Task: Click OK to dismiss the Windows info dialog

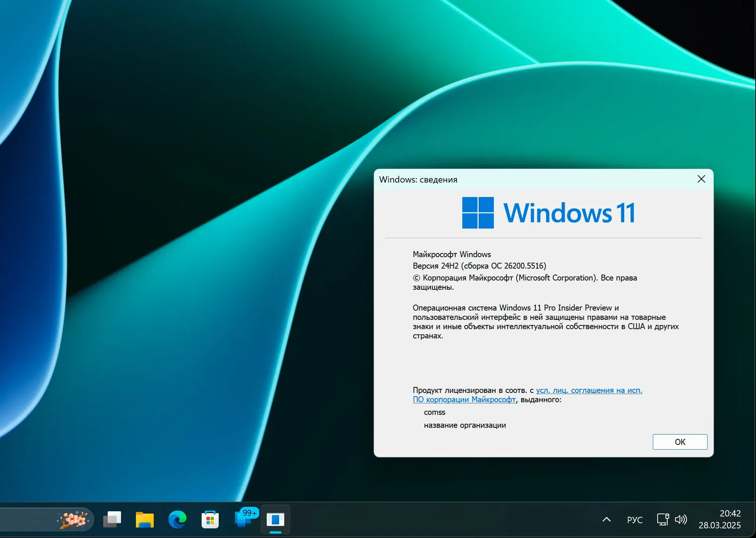Action: (x=680, y=442)
